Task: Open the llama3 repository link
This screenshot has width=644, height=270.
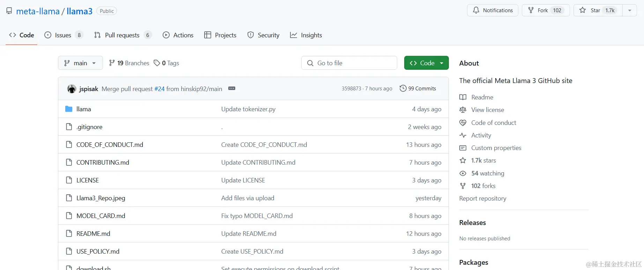Action: 80,11
